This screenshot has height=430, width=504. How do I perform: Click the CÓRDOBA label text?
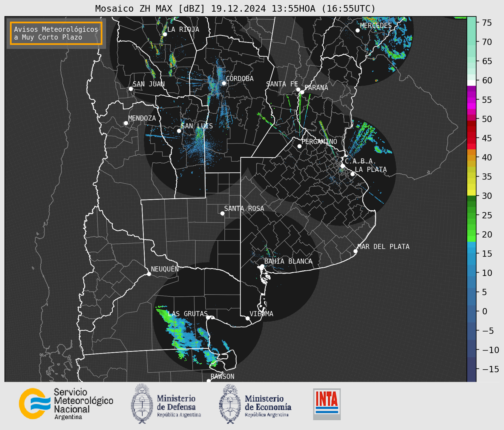coord(240,79)
